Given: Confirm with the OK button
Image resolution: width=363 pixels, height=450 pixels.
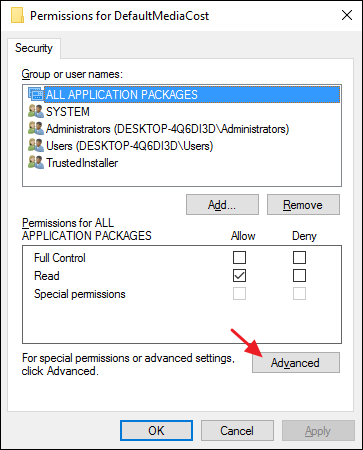Looking at the screenshot, I should click(x=156, y=430).
